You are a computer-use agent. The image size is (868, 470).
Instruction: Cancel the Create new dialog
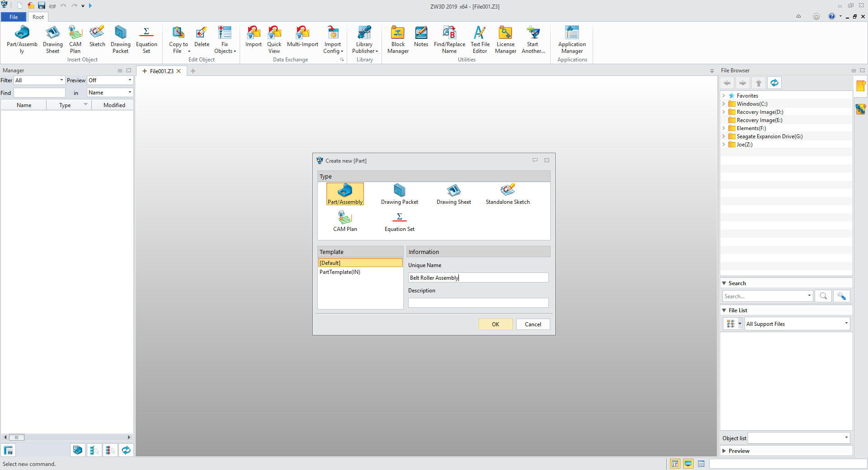click(x=533, y=324)
